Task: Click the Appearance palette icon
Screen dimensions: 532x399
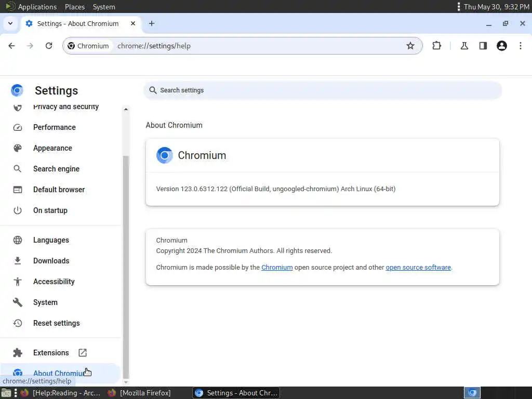Action: pos(18,148)
